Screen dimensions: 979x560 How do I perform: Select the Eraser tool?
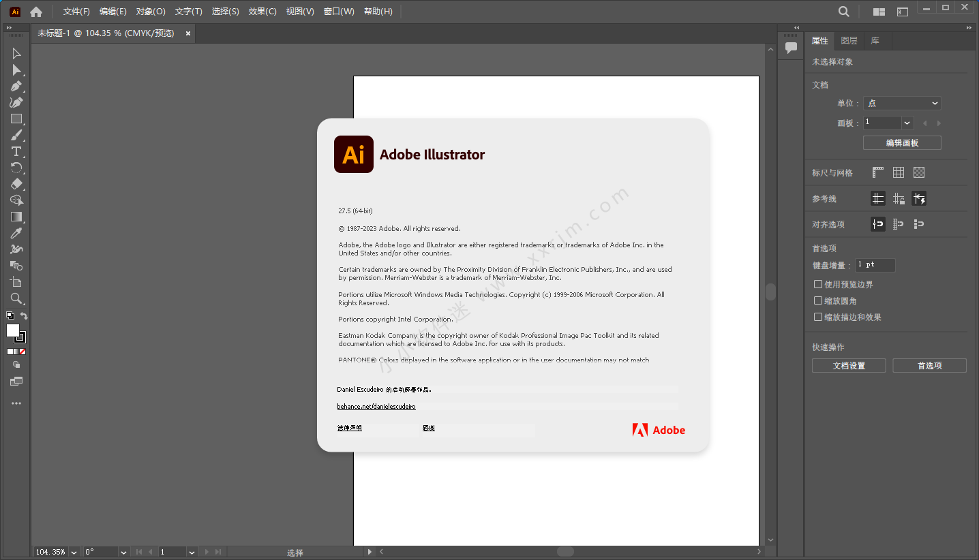coord(16,184)
